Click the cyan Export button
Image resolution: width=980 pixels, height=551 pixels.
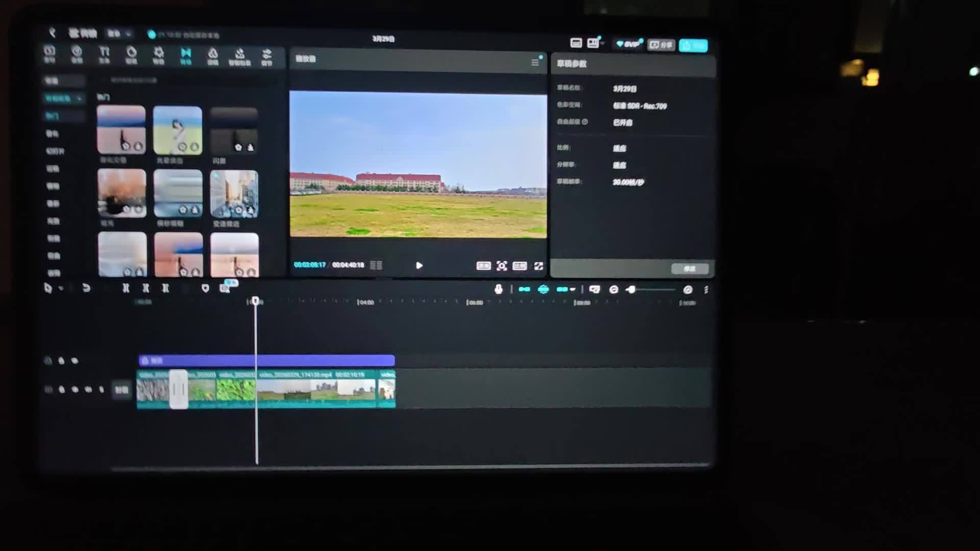pos(693,45)
